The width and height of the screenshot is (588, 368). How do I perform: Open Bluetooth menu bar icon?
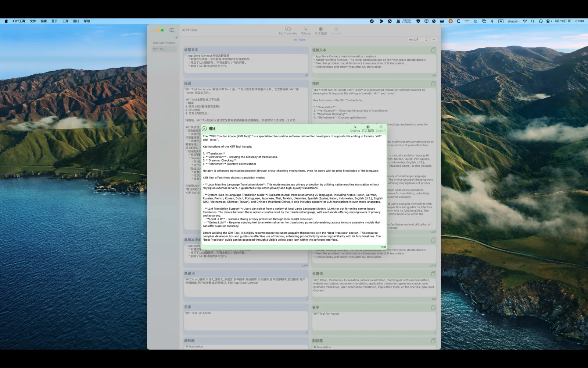tap(492, 21)
